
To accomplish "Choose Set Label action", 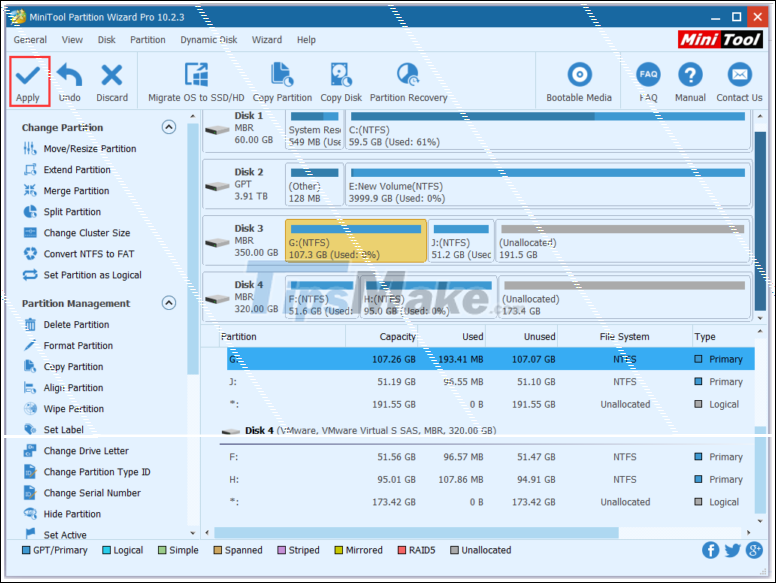I will 53,430.
